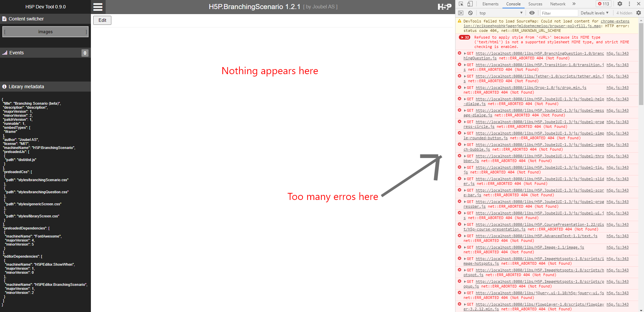This screenshot has width=644, height=312.
Task: Clear the console
Action: (x=470, y=13)
